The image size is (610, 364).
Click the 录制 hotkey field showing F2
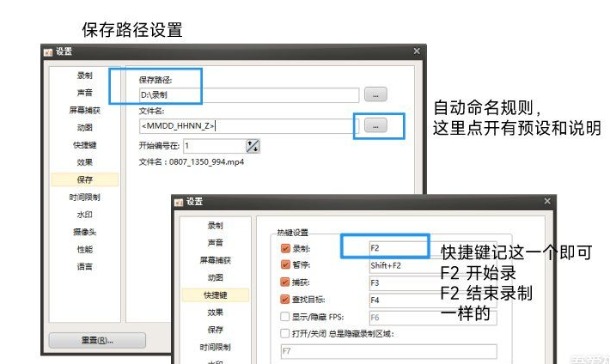tap(433, 248)
